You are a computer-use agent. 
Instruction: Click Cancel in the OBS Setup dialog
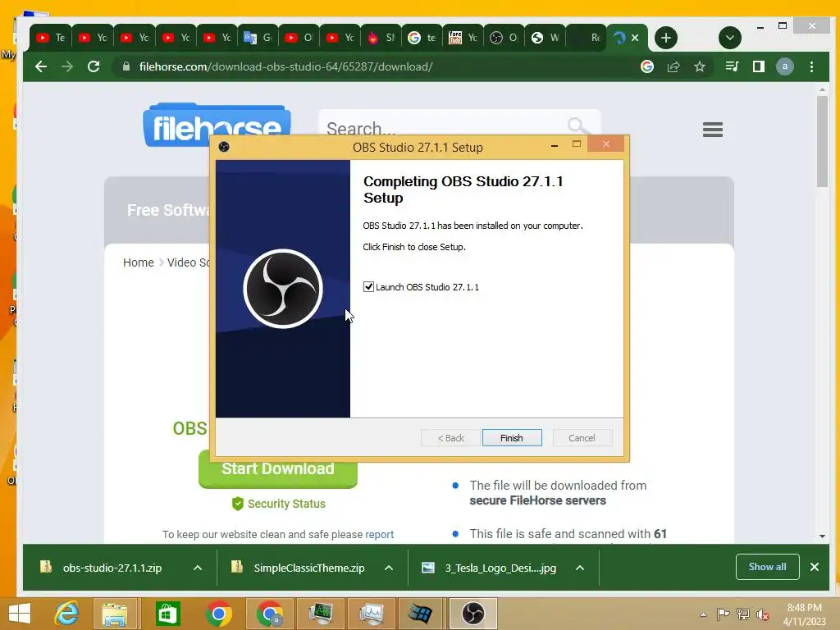coord(582,438)
